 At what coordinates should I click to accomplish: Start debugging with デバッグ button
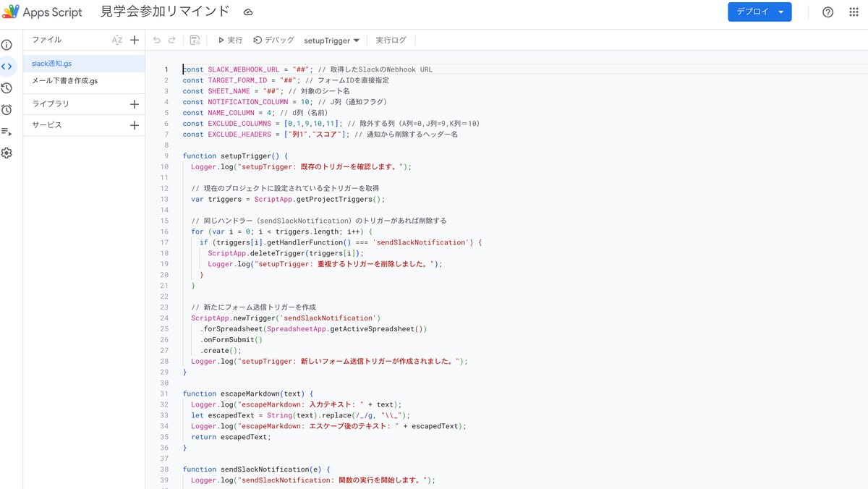pyautogui.click(x=273, y=41)
